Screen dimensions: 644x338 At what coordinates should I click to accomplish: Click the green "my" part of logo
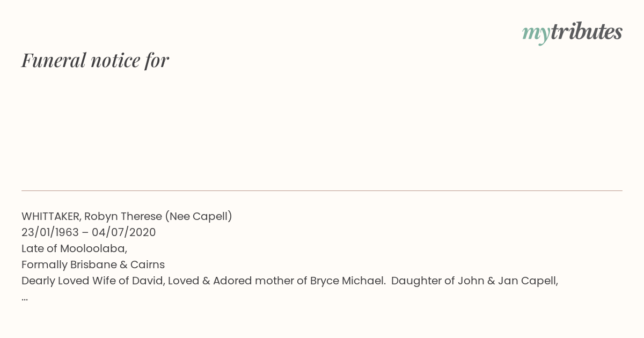pos(536,34)
